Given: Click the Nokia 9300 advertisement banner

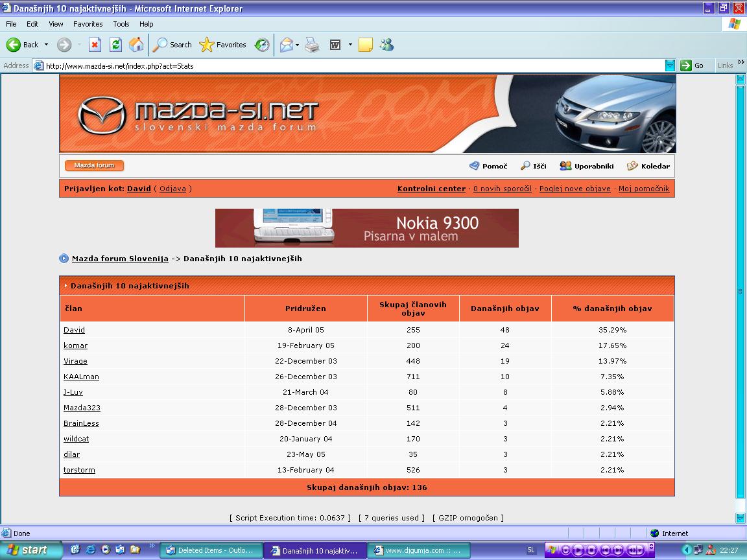Looking at the screenshot, I should [x=367, y=228].
